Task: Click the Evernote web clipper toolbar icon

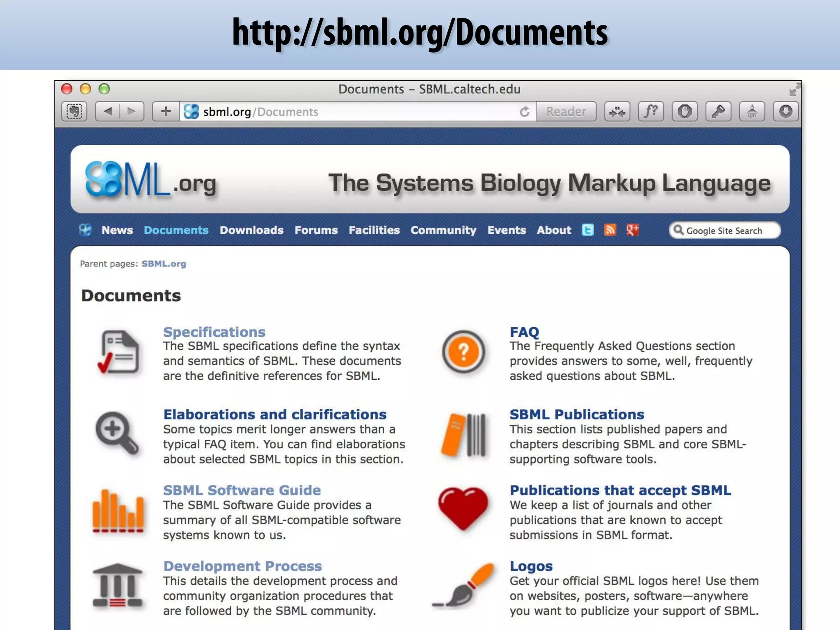Action: point(74,111)
